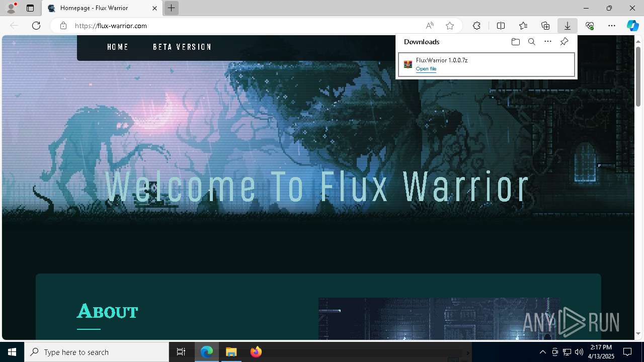This screenshot has height=362, width=644.
Task: View site information via the lock icon
Action: [x=63, y=26]
